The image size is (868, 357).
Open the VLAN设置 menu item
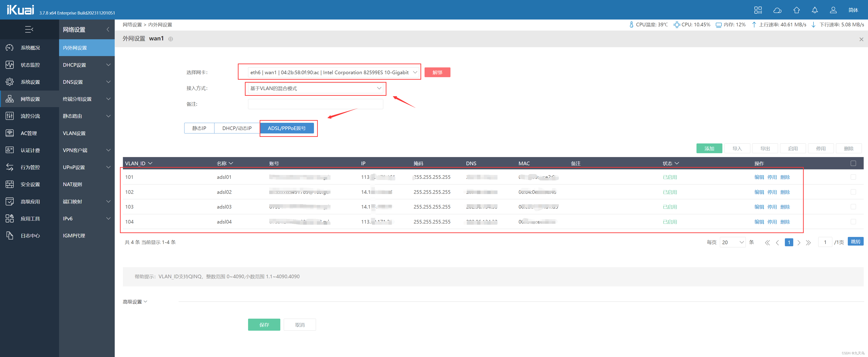(74, 133)
